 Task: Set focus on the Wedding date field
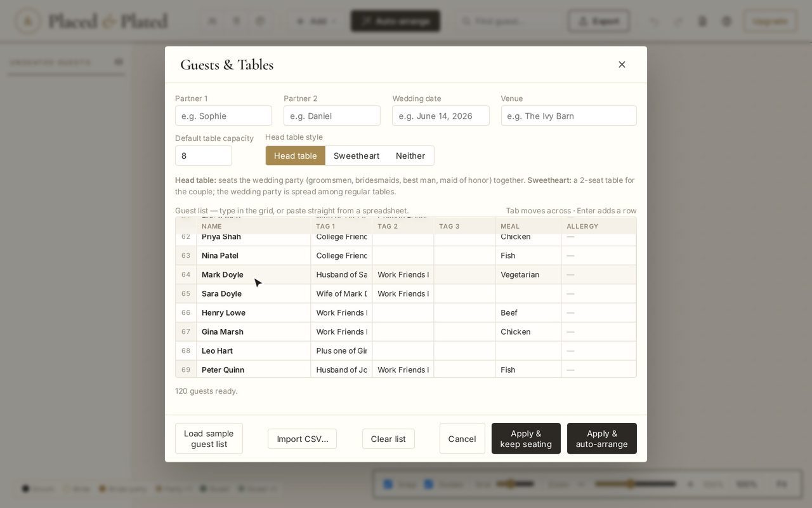coord(441,116)
